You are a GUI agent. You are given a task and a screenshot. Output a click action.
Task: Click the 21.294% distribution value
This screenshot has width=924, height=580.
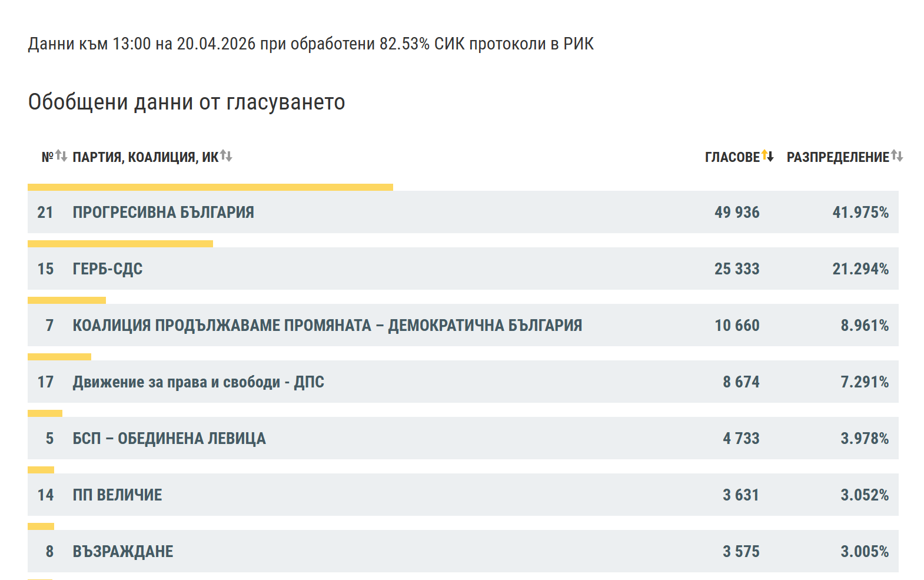tap(860, 269)
